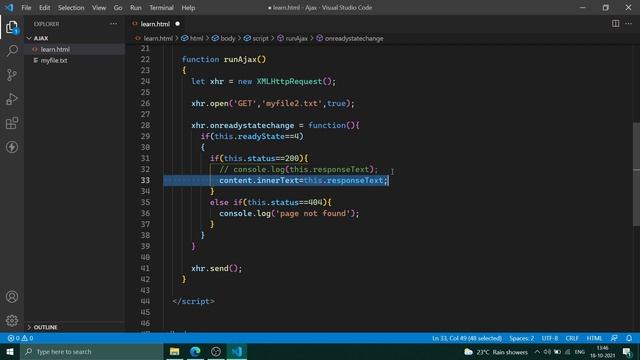Open the Search view in activity bar
640x360 pixels.
point(12,51)
